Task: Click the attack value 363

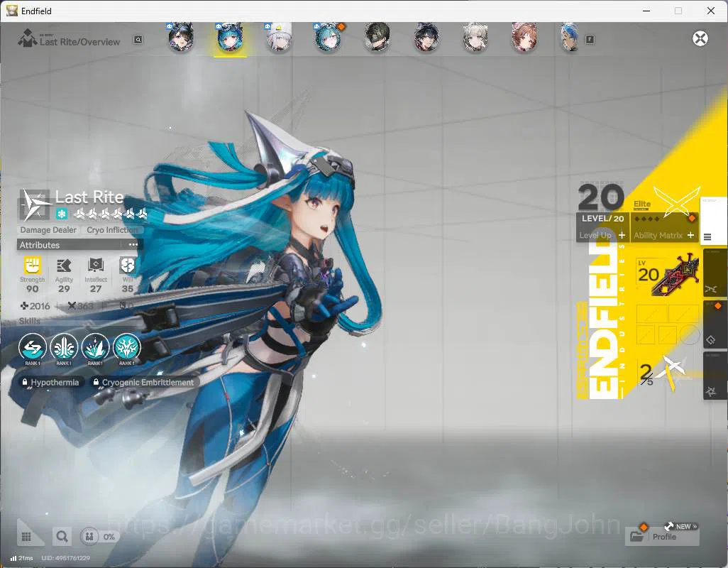Action: point(80,306)
